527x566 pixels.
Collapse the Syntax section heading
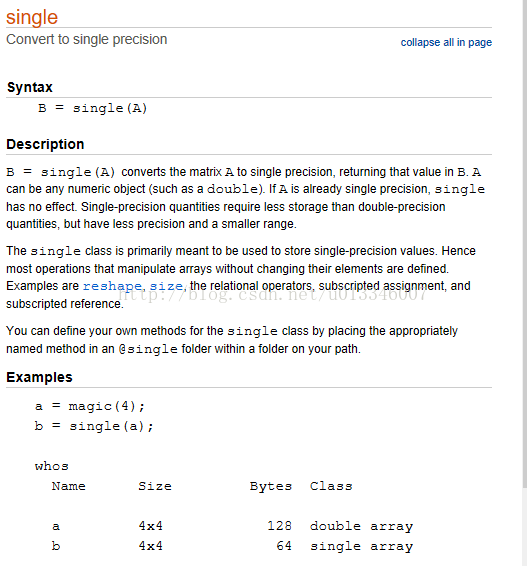(x=30, y=87)
